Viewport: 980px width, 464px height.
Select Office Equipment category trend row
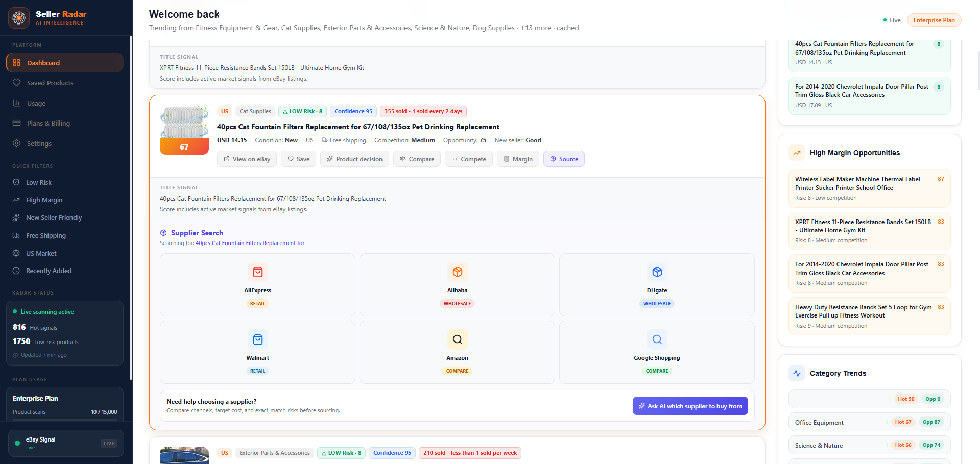coord(870,422)
